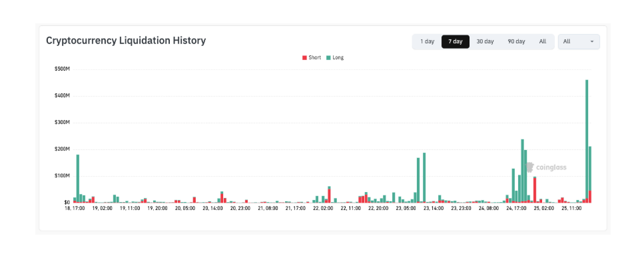644x254 pixels.
Task: Click the 24, 08:00 axis label
Action: point(489,209)
